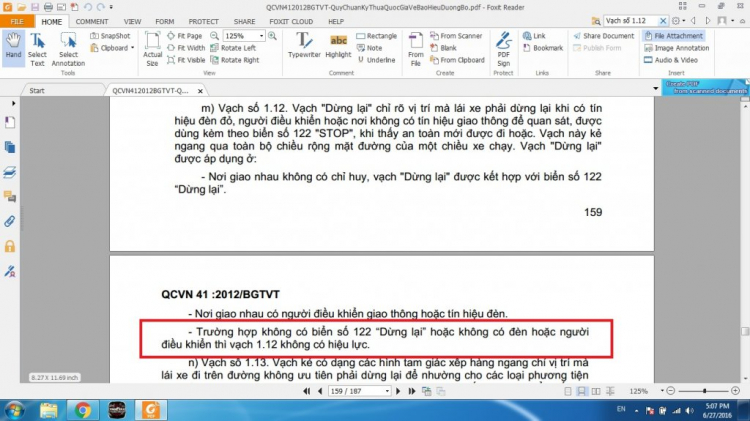
Task: Set view to Actual Size
Action: pos(153,50)
